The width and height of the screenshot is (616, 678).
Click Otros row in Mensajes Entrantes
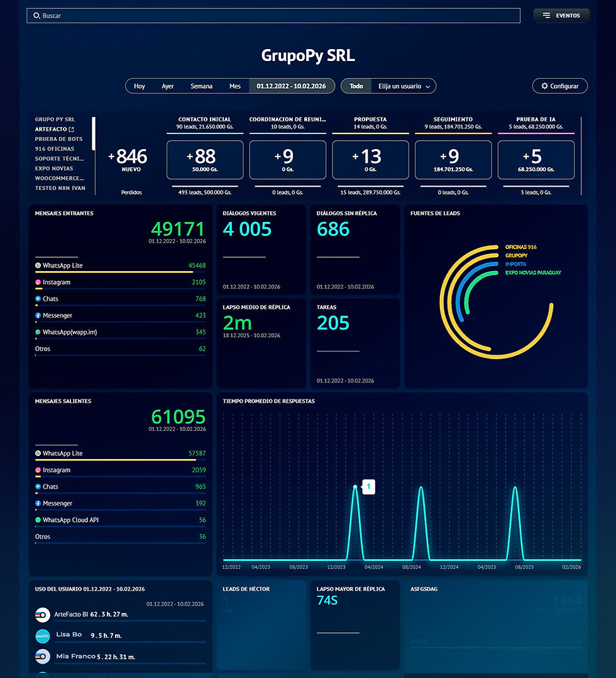tap(120, 350)
